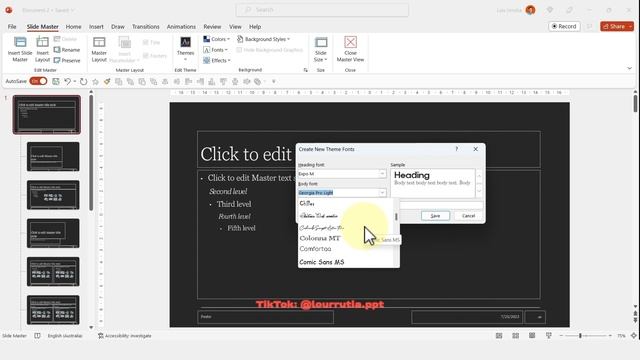Click Save icon in Quick Access Toolbar
Screen dimensions: 640x360
[x=56, y=81]
